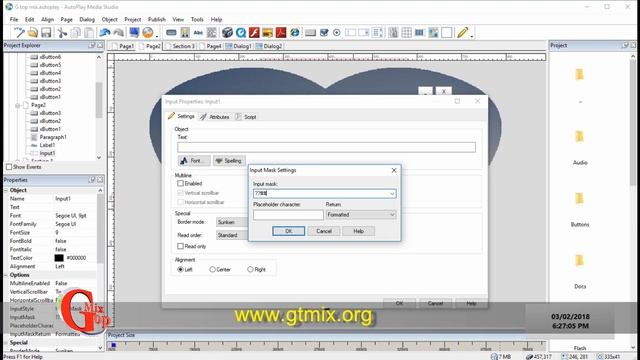
Task: Click the Font button
Action: [x=194, y=161]
